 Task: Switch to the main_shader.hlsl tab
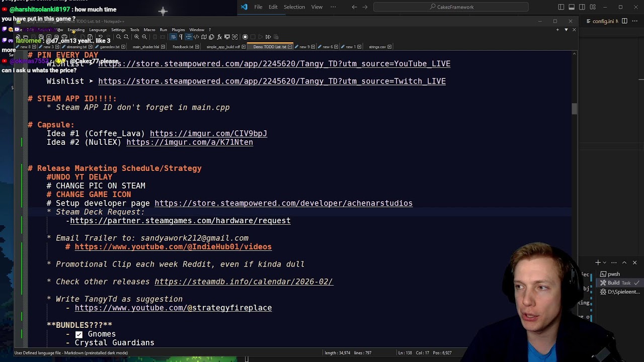click(146, 47)
